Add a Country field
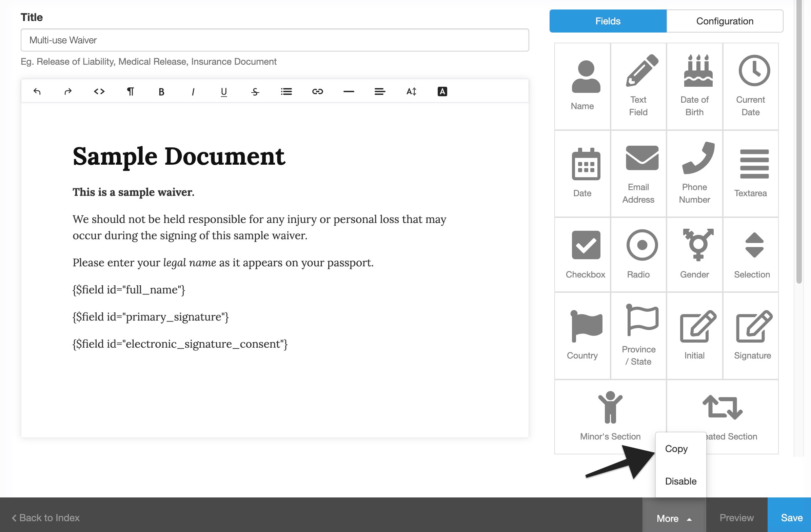The width and height of the screenshot is (811, 532). (582, 336)
